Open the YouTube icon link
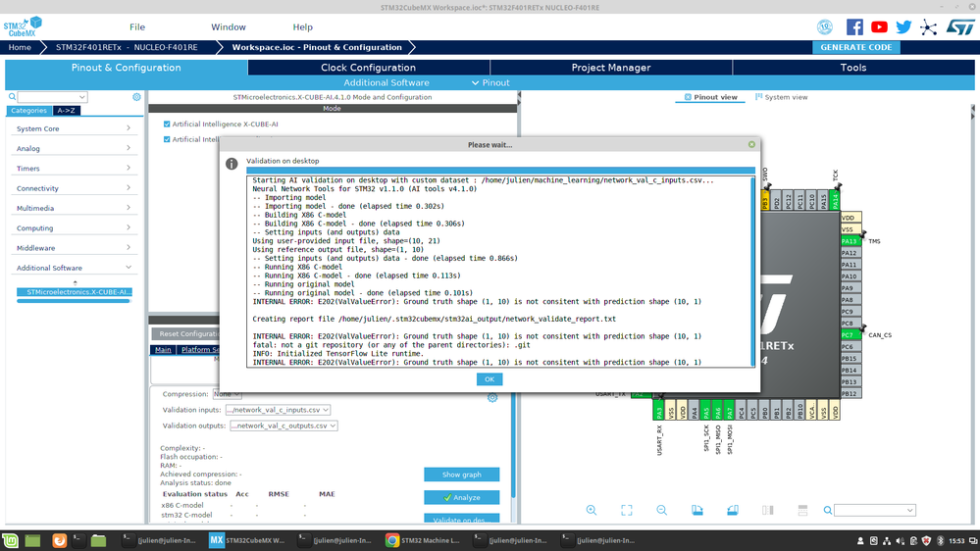Screen dimensions: 980x551 click(x=879, y=26)
